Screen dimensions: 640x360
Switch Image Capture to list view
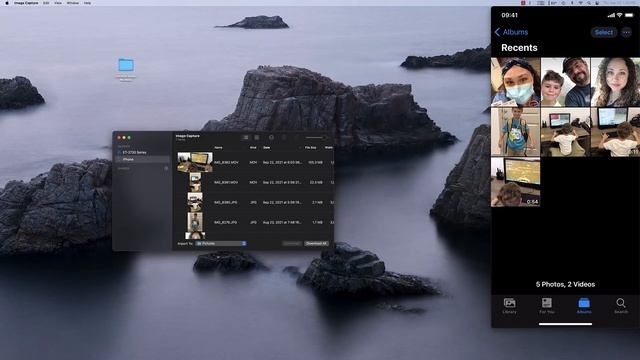coord(245,138)
